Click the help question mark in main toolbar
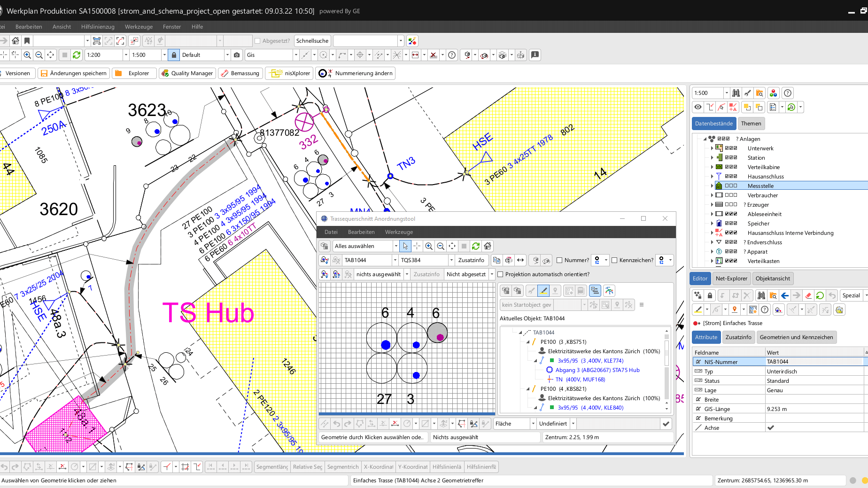Viewport: 868px width, 488px height. (x=452, y=55)
